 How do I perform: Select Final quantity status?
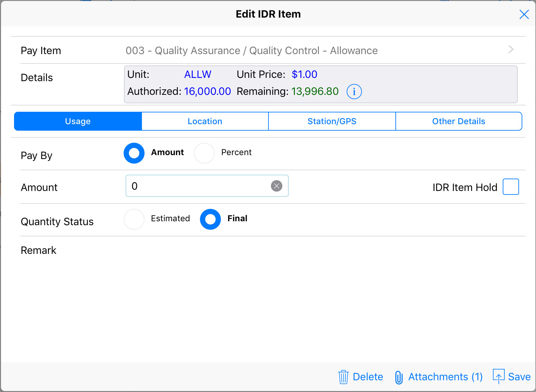(210, 219)
